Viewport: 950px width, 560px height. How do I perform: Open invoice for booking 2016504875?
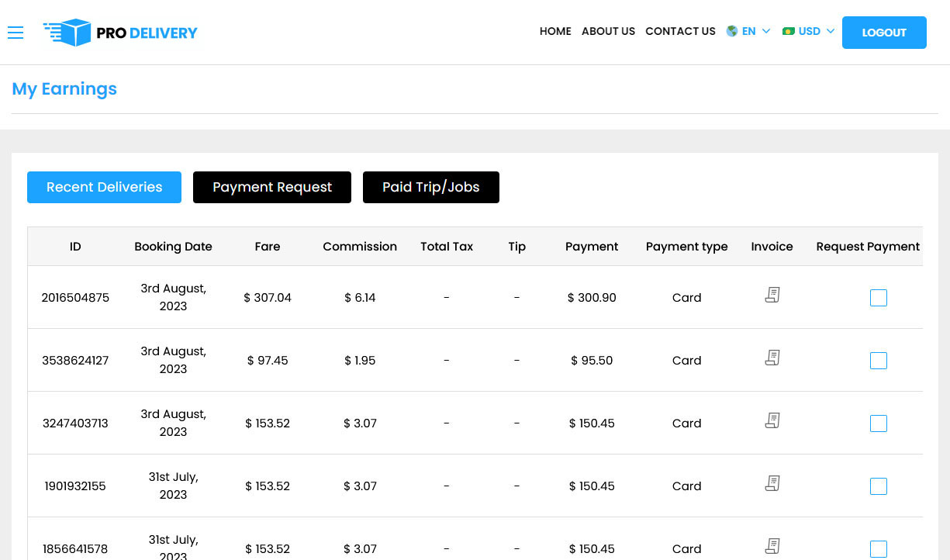(772, 295)
